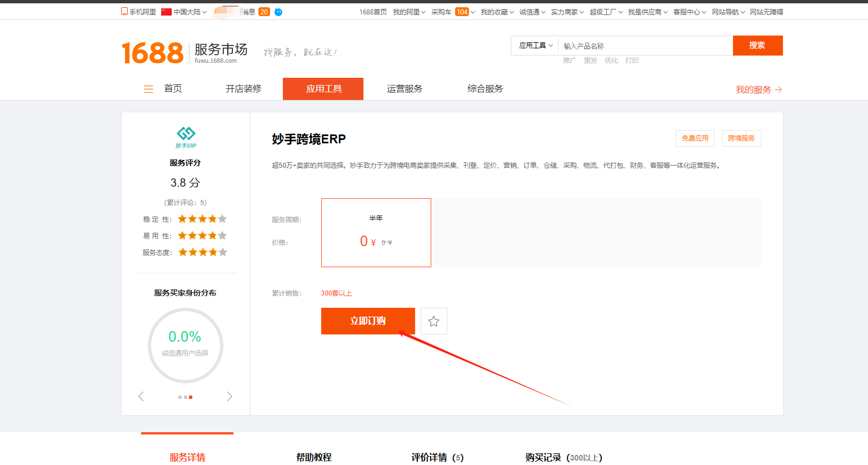
Task: Expand the 我的阿里 menu
Action: coord(409,12)
